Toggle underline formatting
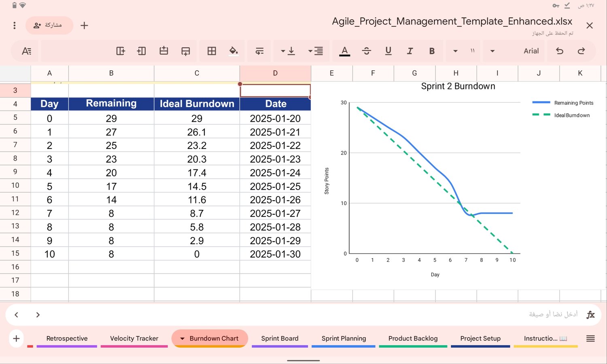 click(x=388, y=51)
